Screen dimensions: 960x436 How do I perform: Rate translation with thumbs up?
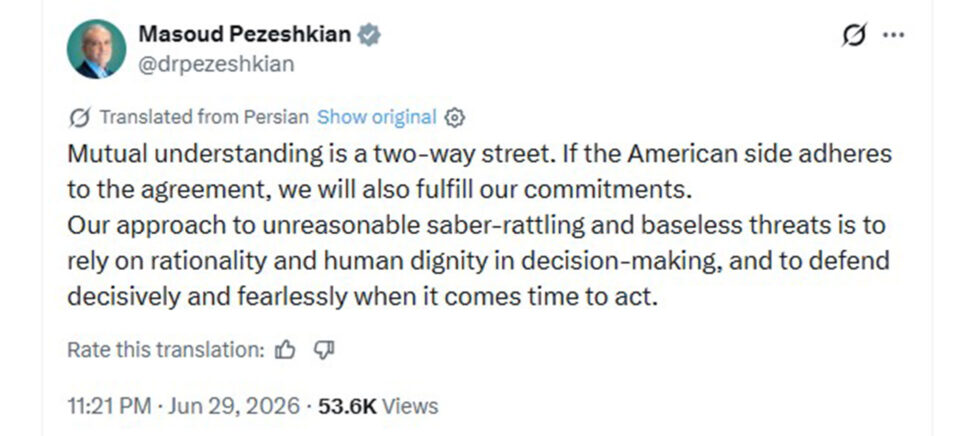click(285, 350)
